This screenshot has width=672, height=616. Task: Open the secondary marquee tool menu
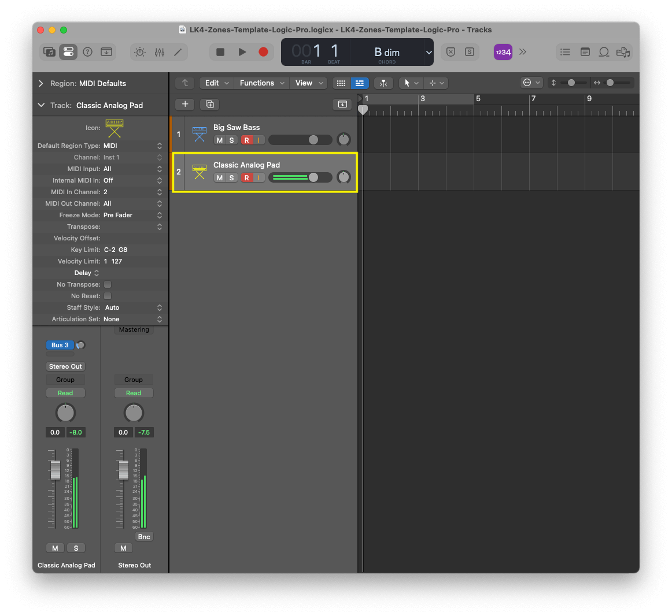pyautogui.click(x=436, y=83)
